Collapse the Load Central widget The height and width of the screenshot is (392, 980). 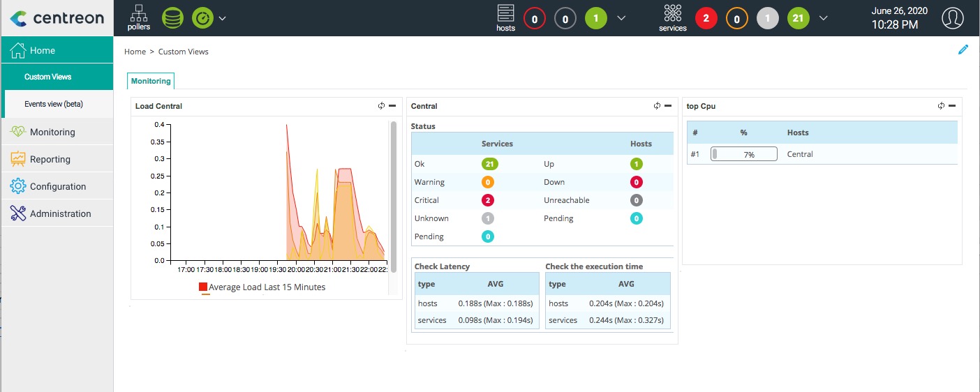pos(392,106)
